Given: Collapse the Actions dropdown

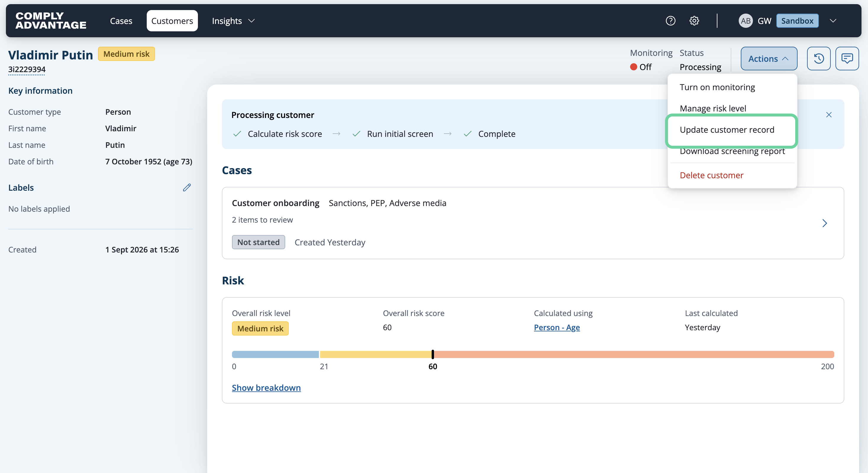Looking at the screenshot, I should coord(769,59).
